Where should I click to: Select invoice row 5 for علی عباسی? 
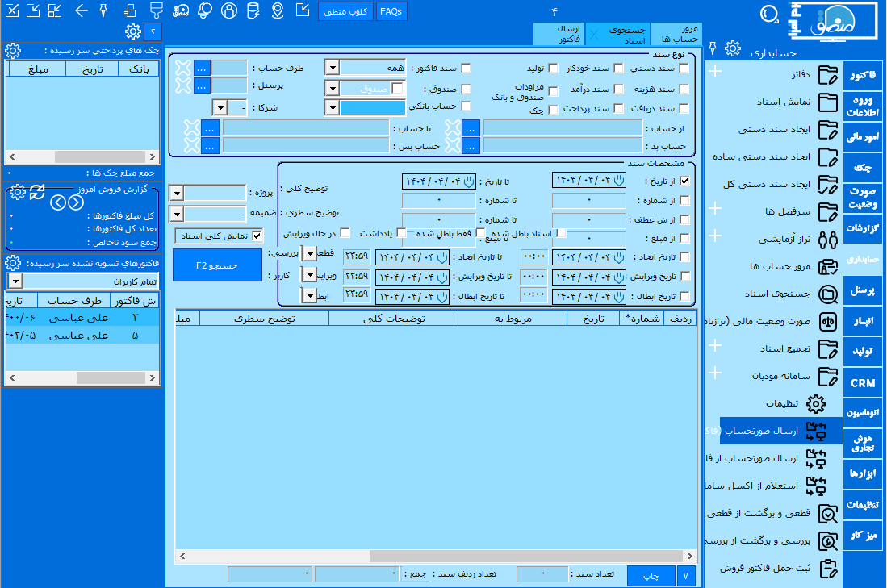coord(82,336)
